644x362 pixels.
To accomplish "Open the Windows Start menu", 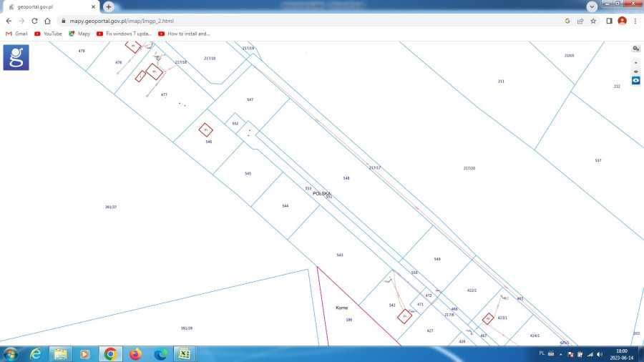I will (10, 354).
